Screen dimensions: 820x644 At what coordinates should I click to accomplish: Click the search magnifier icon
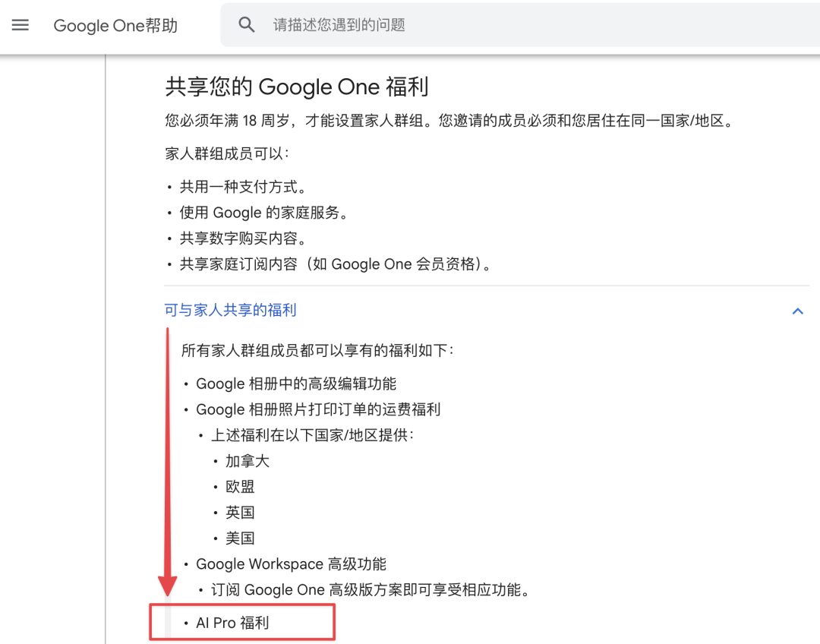pyautogui.click(x=246, y=24)
